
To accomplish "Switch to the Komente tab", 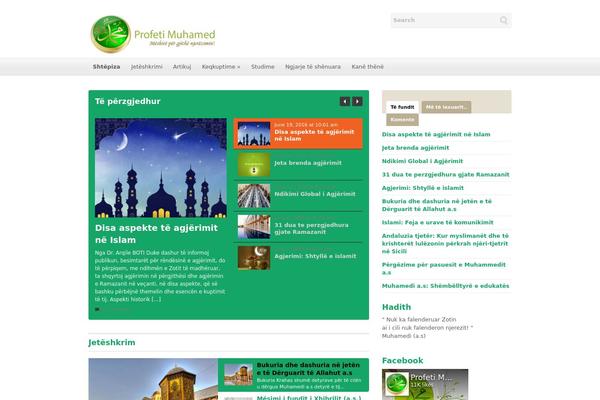I will tap(402, 120).
